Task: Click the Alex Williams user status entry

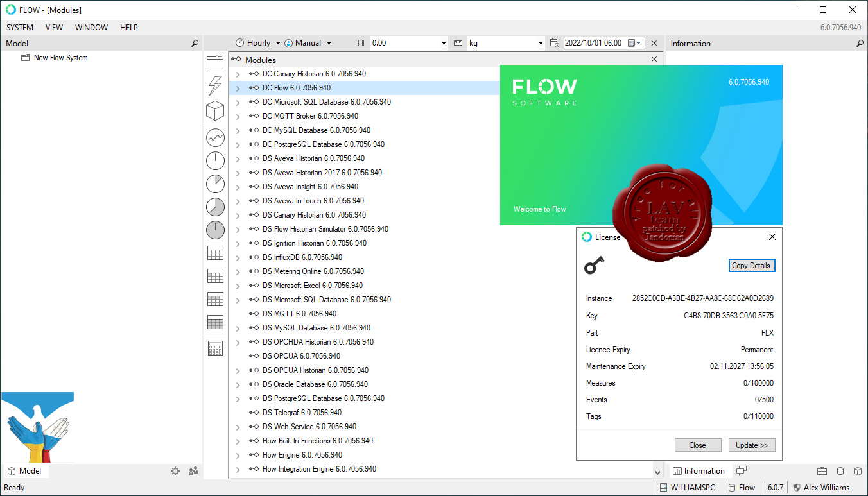Action: pyautogui.click(x=821, y=488)
